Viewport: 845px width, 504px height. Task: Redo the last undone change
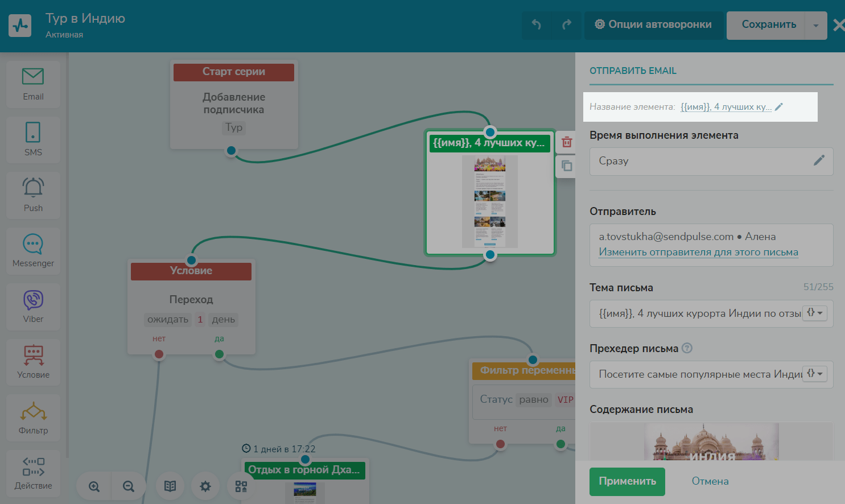(566, 24)
